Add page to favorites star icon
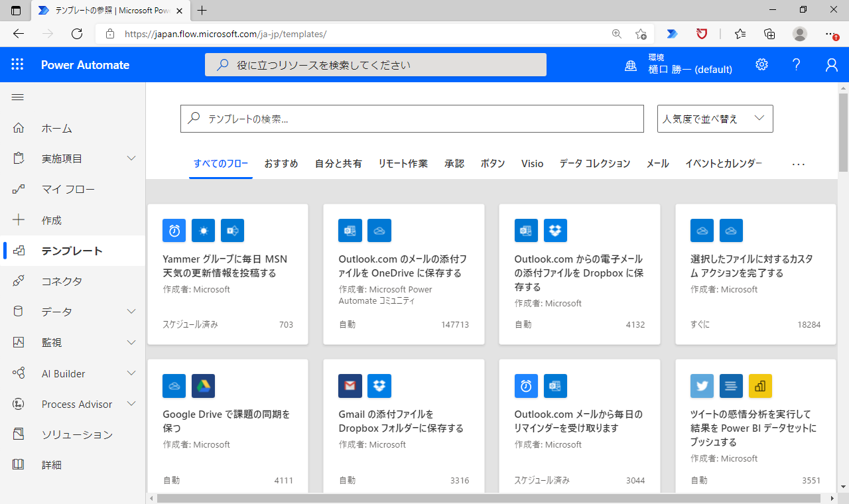Image resolution: width=849 pixels, height=504 pixels. pyautogui.click(x=641, y=34)
